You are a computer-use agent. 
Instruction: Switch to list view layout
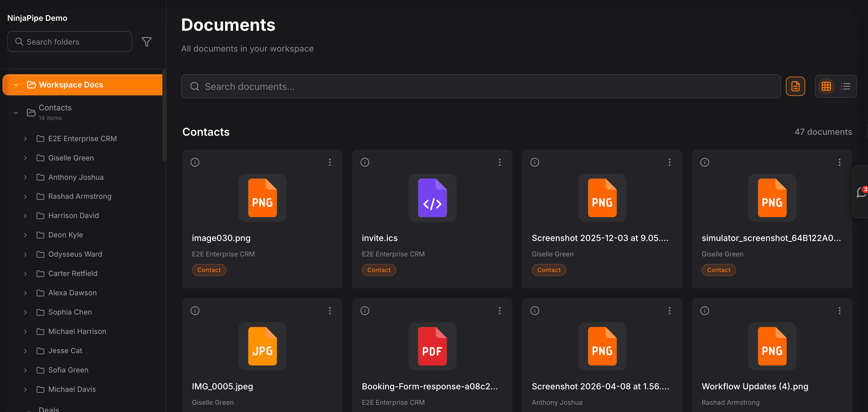pos(846,86)
